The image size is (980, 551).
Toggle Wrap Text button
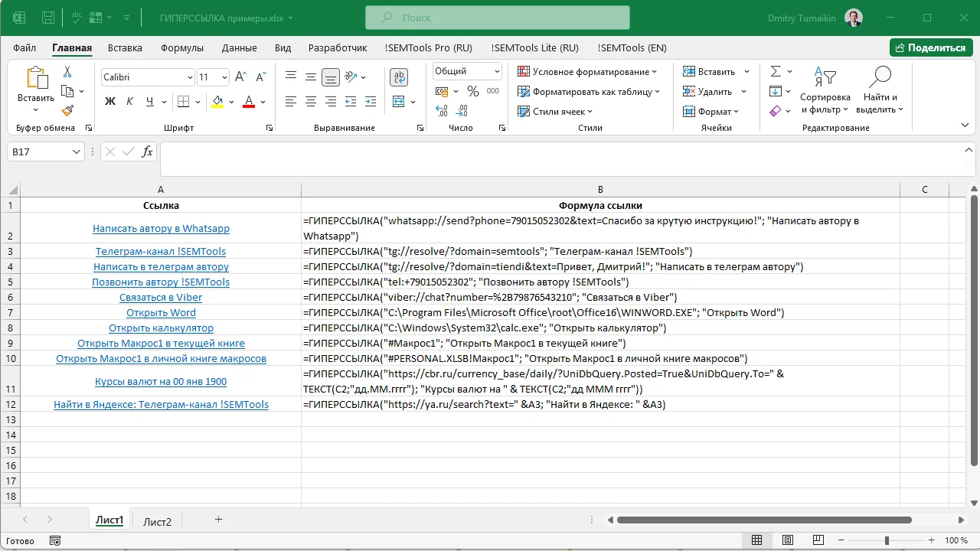pyautogui.click(x=399, y=77)
